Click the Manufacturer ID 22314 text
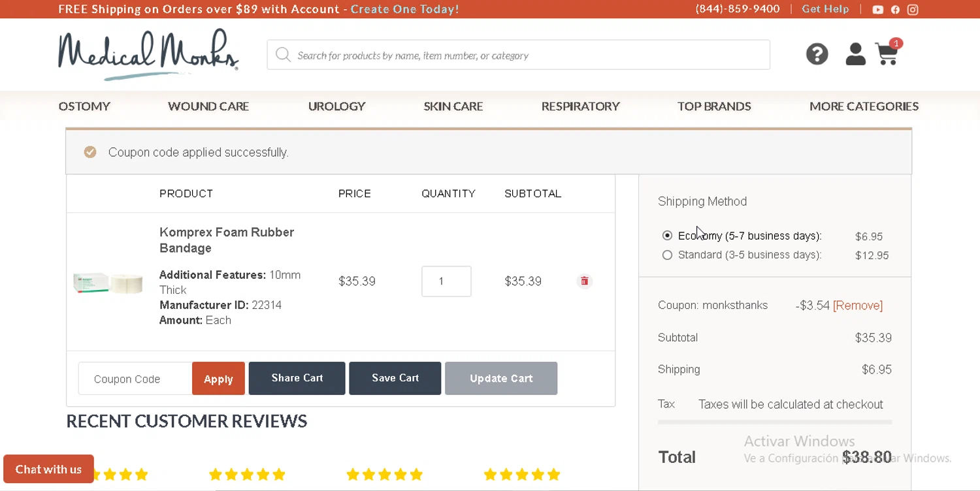Viewport: 980px width, 491px height. click(220, 305)
